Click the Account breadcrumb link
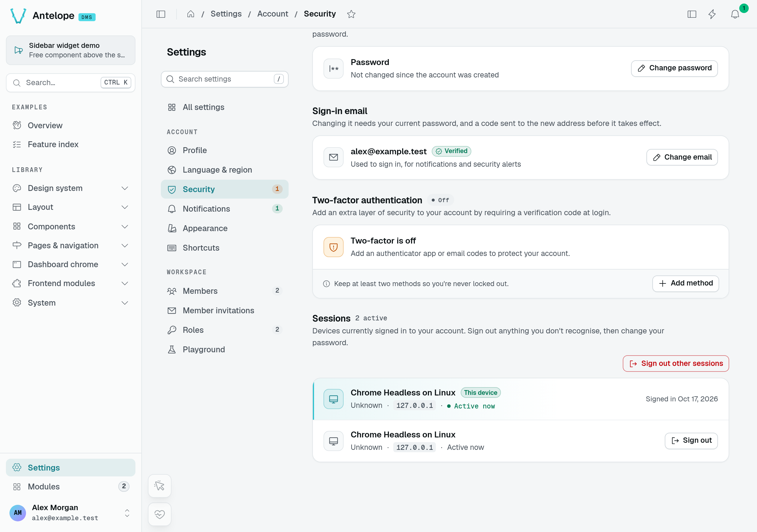The image size is (757, 532). pyautogui.click(x=272, y=14)
